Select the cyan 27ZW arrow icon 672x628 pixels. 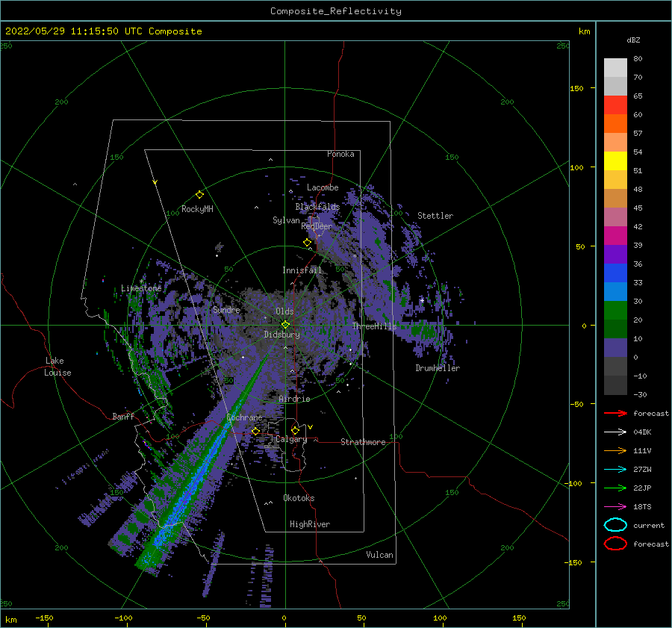pos(615,470)
